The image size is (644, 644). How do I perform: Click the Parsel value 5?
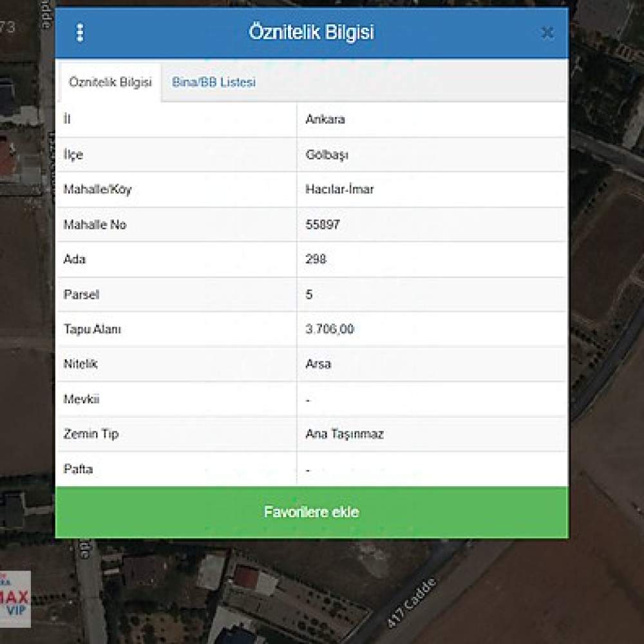[309, 294]
